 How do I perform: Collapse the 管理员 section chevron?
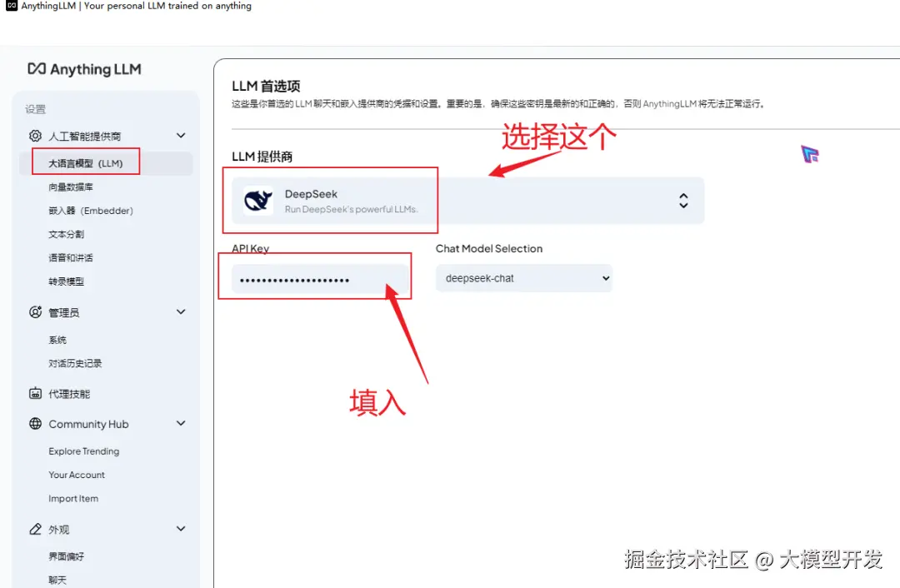181,311
